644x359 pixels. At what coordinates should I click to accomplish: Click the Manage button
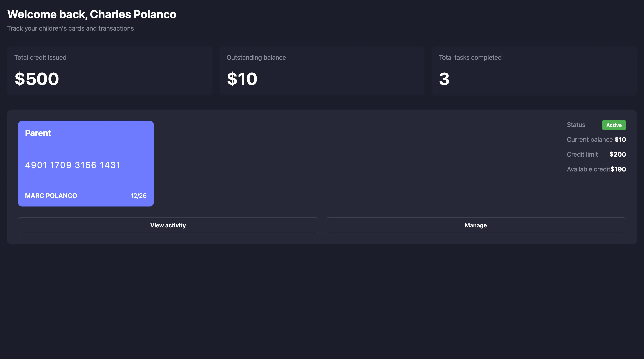tap(475, 225)
